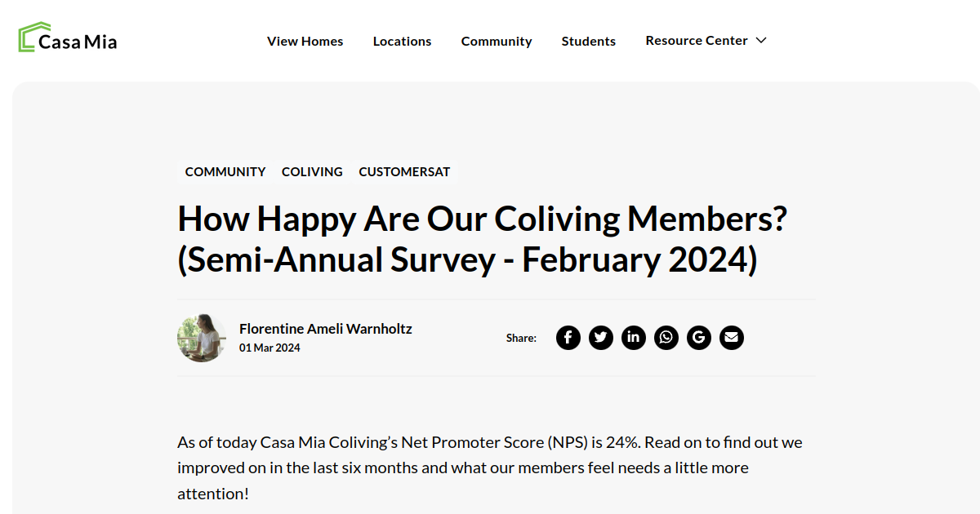The image size is (980, 514).
Task: Share the article by email icon
Action: [732, 338]
